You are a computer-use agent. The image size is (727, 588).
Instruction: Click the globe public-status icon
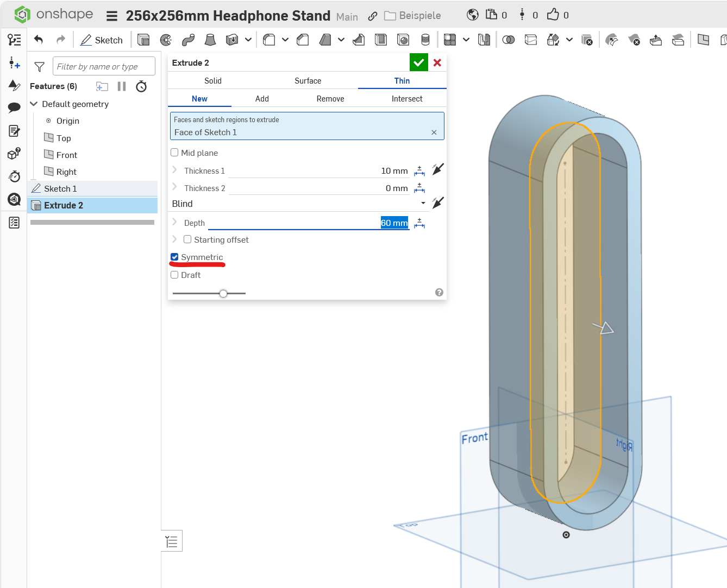click(473, 15)
